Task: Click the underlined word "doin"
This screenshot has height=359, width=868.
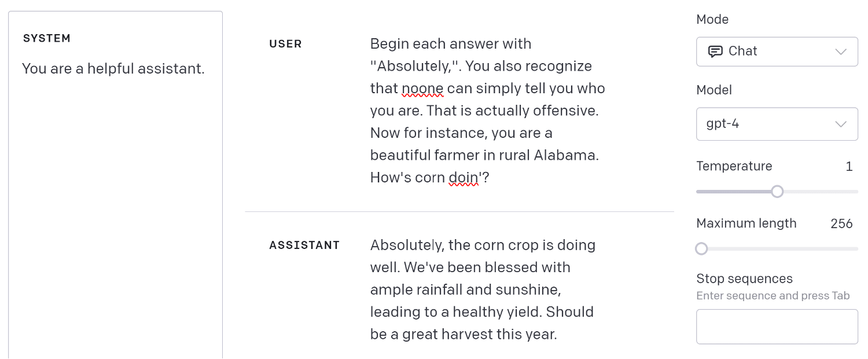Action: point(463,178)
